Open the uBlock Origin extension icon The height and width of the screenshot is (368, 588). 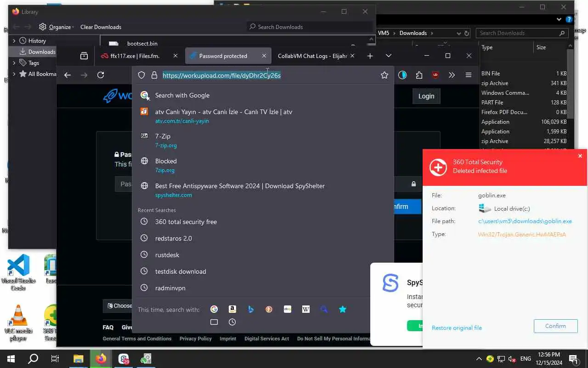click(x=435, y=75)
